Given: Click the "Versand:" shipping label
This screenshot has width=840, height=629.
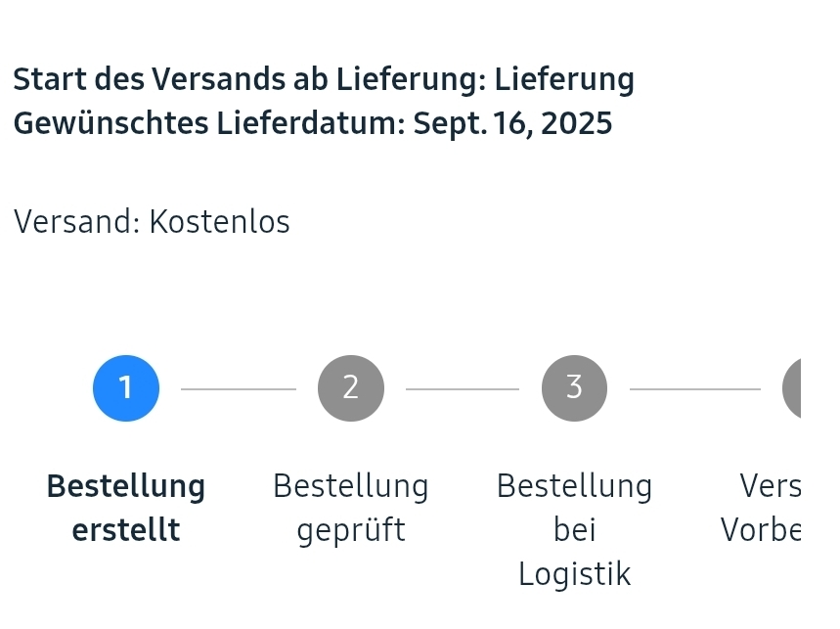Looking at the screenshot, I should tap(76, 222).
